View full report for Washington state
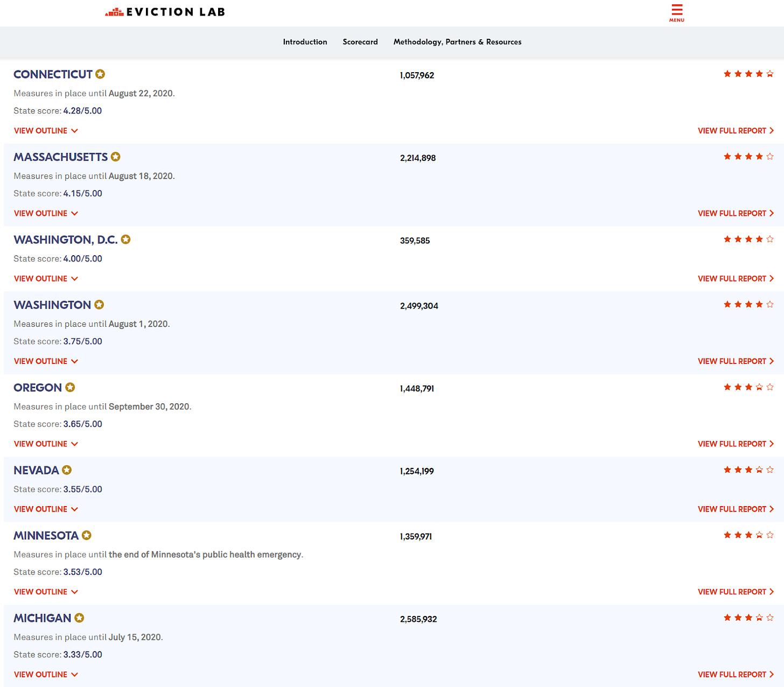784x687 pixels. point(736,361)
